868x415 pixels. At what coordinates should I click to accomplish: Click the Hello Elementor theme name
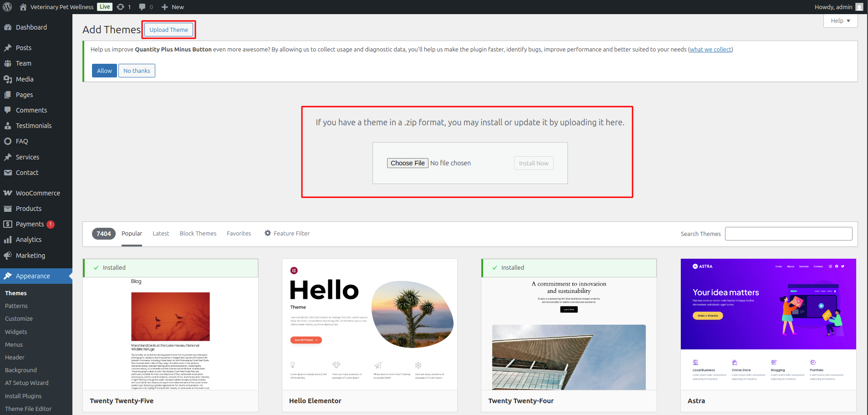[x=315, y=401]
